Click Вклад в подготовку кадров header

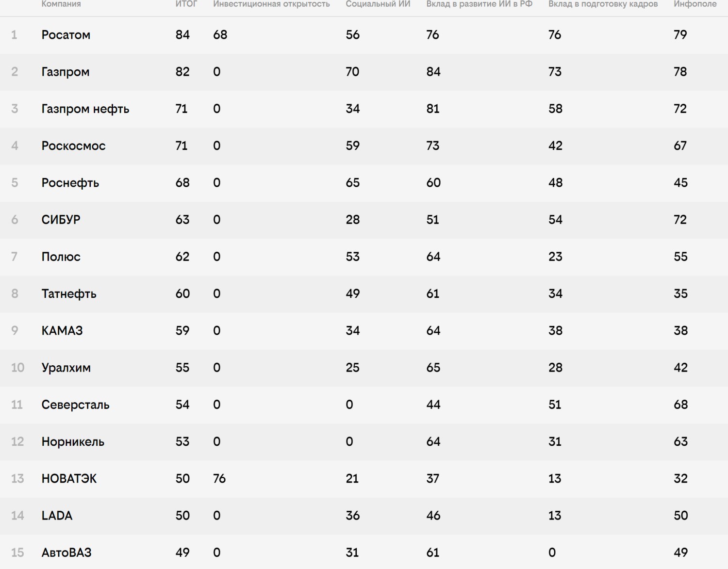(x=603, y=4)
